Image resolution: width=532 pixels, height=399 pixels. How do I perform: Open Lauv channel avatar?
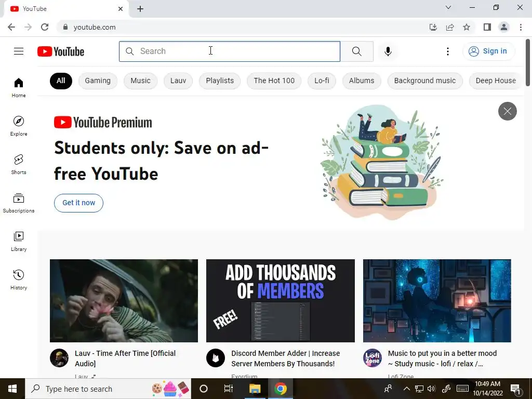(59, 358)
